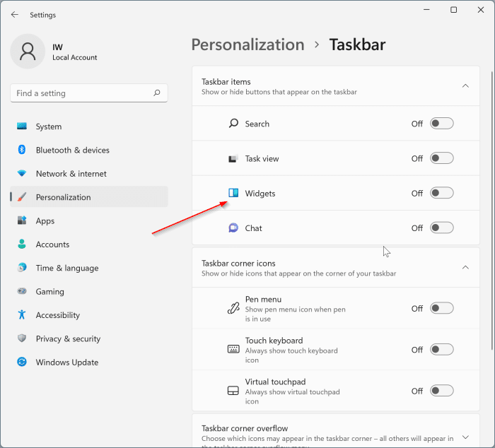Click the Windows Update sync icon

[22, 362]
